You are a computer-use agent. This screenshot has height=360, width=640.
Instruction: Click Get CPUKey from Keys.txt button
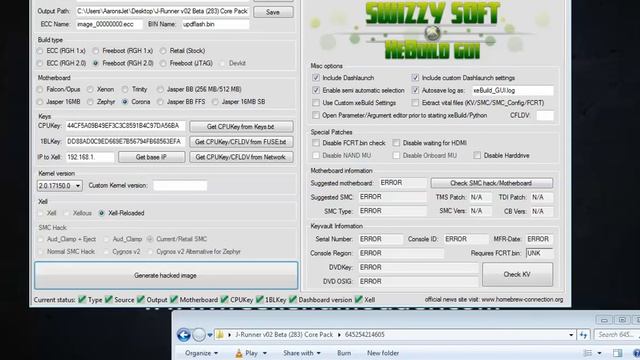[x=241, y=127]
